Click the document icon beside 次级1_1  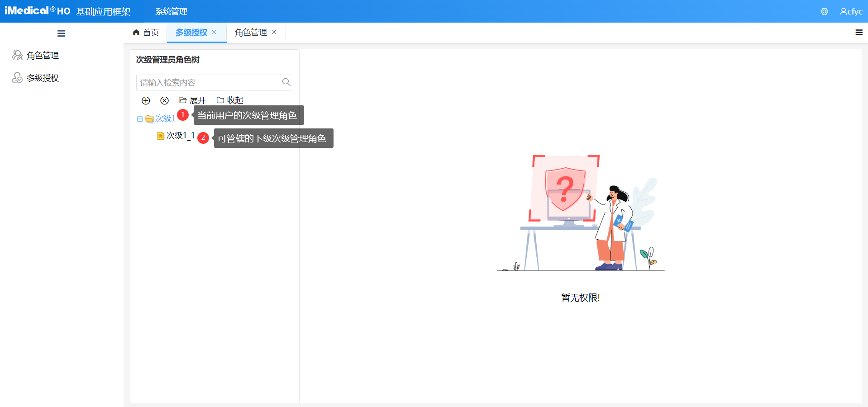point(160,135)
